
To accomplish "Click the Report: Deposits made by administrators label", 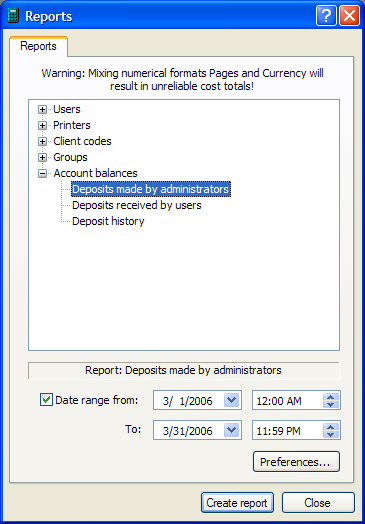I will click(x=184, y=370).
